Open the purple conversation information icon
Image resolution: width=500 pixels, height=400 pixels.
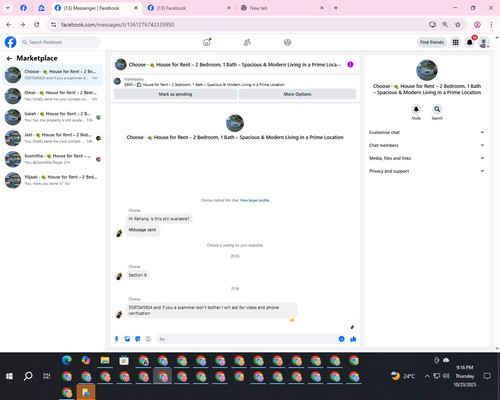click(x=350, y=64)
